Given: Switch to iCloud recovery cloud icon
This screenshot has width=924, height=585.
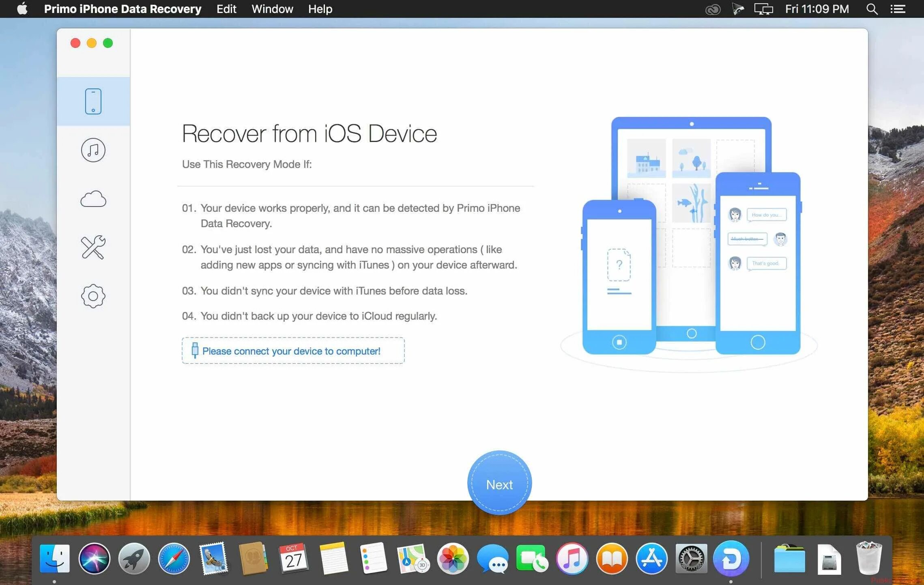Looking at the screenshot, I should pos(93,199).
